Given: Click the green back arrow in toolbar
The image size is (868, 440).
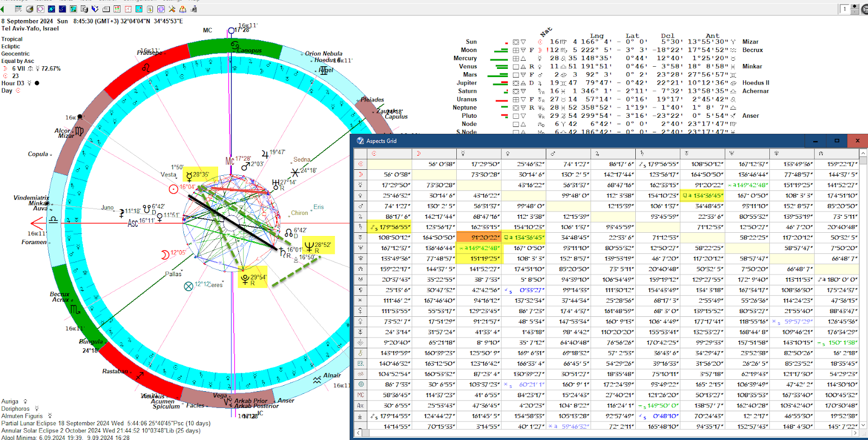Looking at the screenshot, I should (2, 9).
